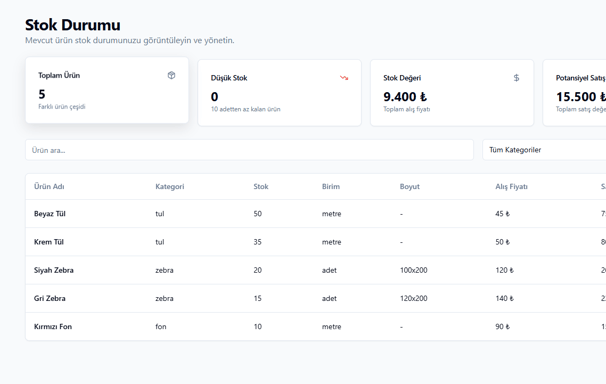The image size is (606, 384).
Task: Open the Tüm Kategoriler dropdown
Action: click(x=544, y=150)
